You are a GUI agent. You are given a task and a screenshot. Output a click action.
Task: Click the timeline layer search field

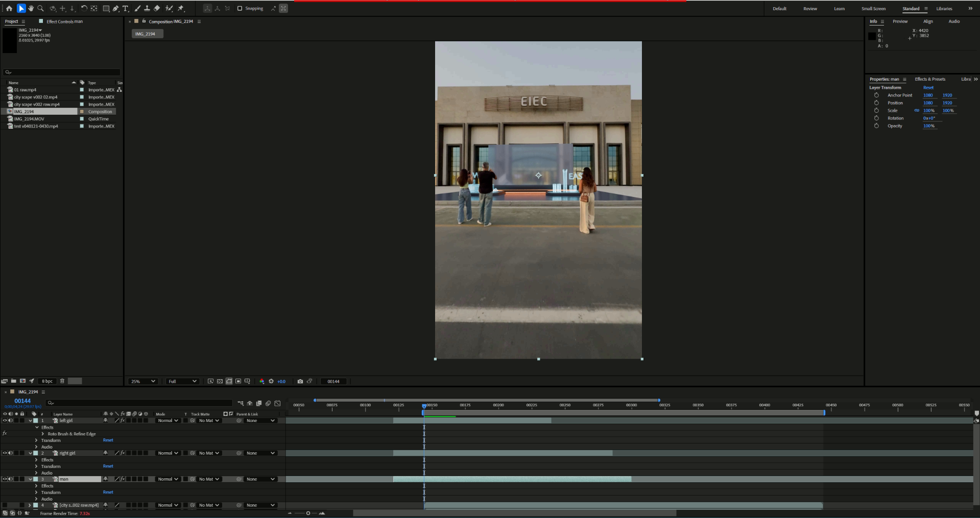coord(139,403)
